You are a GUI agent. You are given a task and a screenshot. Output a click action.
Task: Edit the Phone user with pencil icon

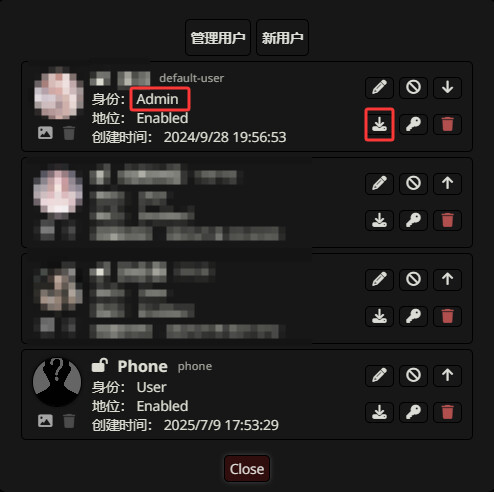click(380, 376)
